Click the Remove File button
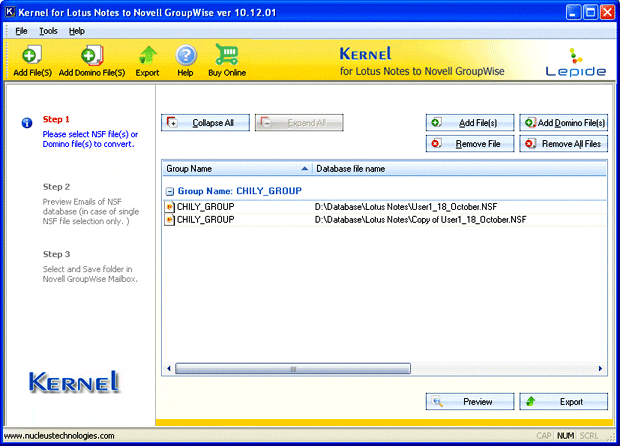This screenshot has width=620, height=446. pyautogui.click(x=470, y=144)
